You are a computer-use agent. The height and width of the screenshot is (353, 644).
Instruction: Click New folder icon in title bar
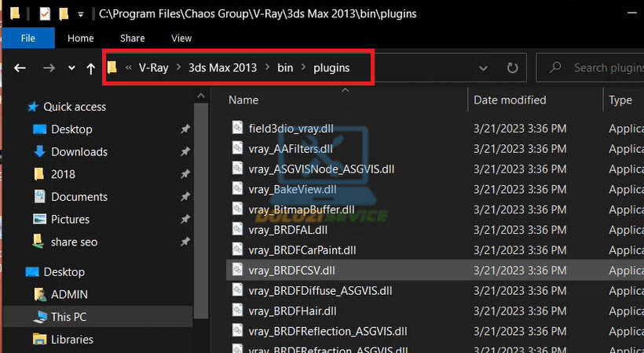64,13
